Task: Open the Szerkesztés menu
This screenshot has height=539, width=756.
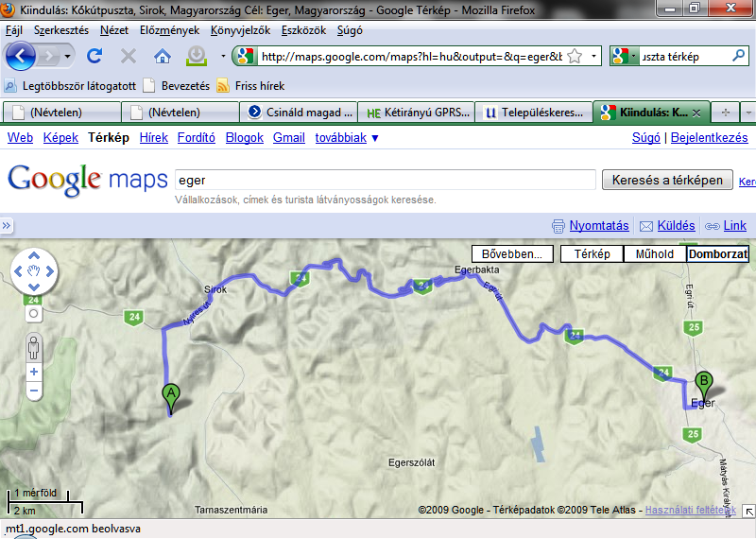Action: pyautogui.click(x=61, y=30)
